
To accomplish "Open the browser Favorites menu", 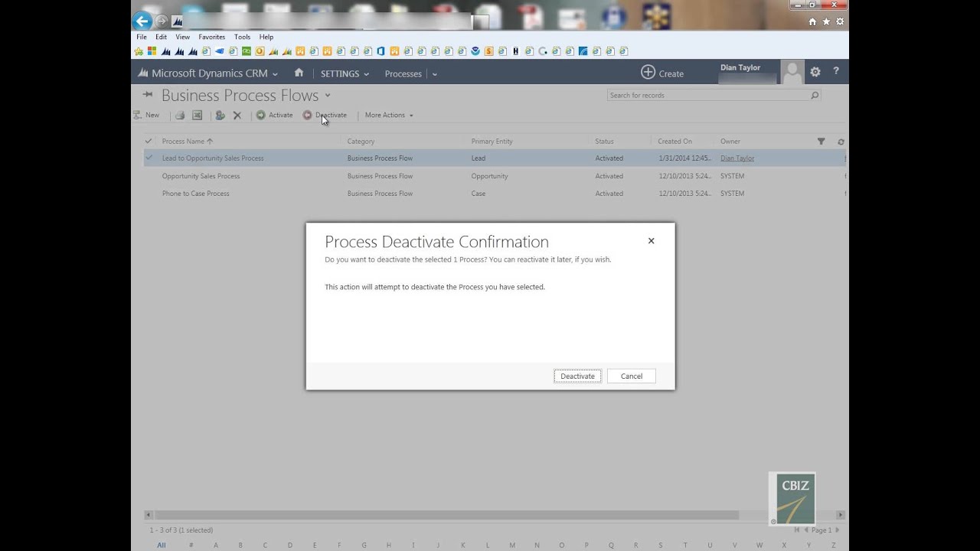I will click(x=211, y=37).
